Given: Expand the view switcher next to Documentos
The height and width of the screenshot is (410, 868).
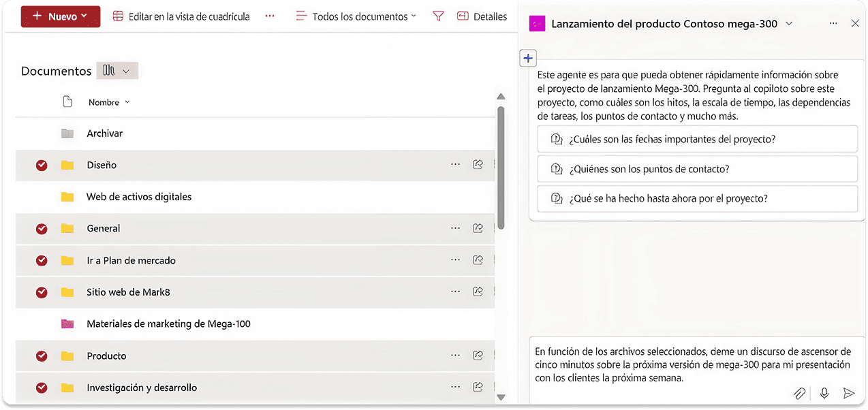Looking at the screenshot, I should 117,70.
